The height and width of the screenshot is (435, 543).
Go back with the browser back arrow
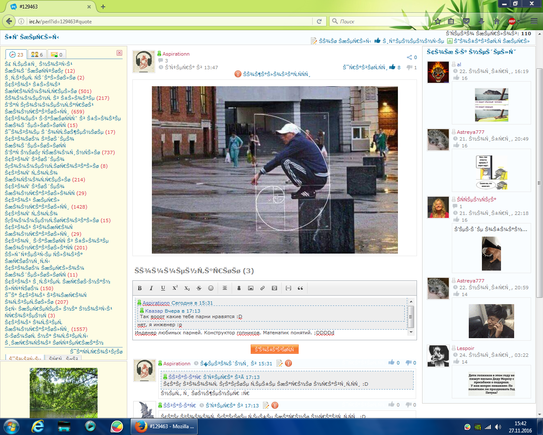point(9,21)
